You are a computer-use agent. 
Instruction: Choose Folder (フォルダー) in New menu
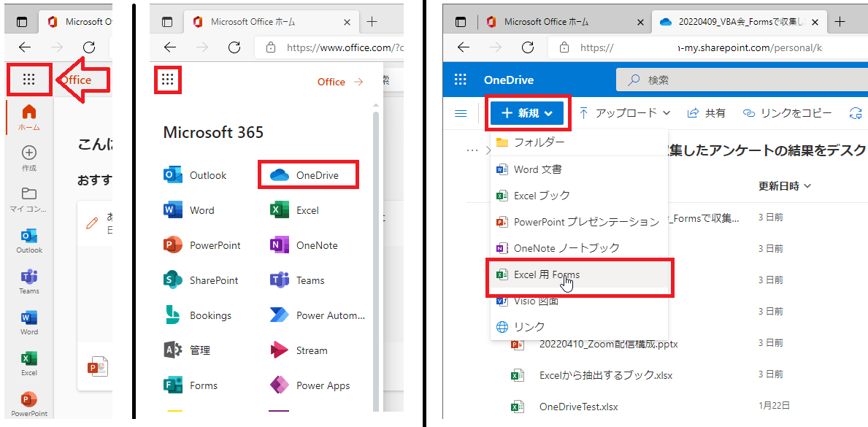(579, 143)
